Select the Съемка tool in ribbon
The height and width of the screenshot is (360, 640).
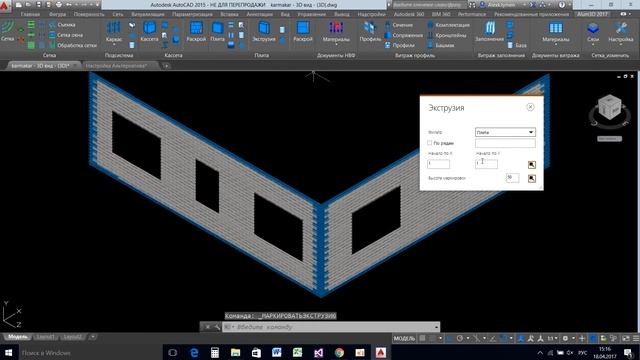[62, 25]
